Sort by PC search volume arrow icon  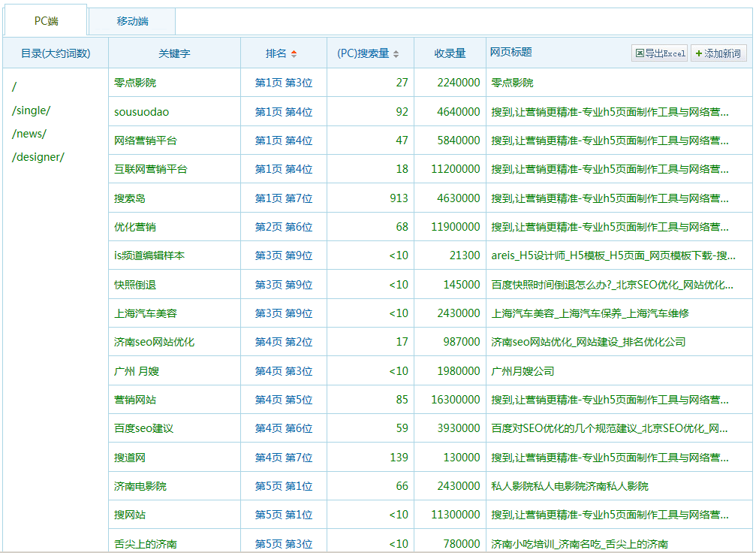point(396,54)
